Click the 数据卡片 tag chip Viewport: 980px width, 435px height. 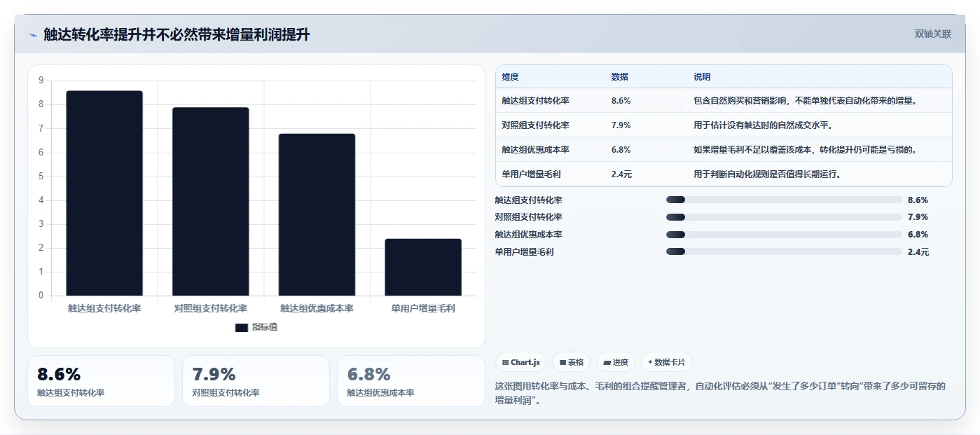point(667,362)
